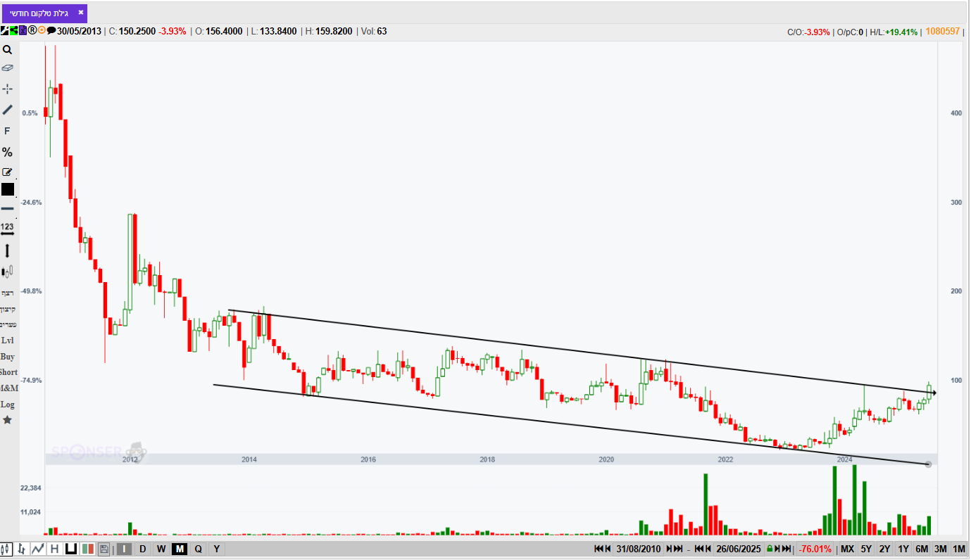Select the W weekly interval
This screenshot has width=971, height=560.
click(x=161, y=549)
